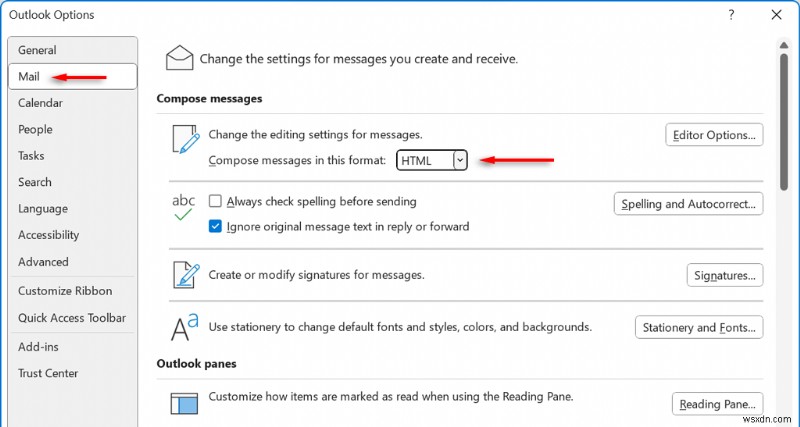Click 'Use stationery to change default fonts' text
This screenshot has height=427, width=800.
click(x=401, y=327)
